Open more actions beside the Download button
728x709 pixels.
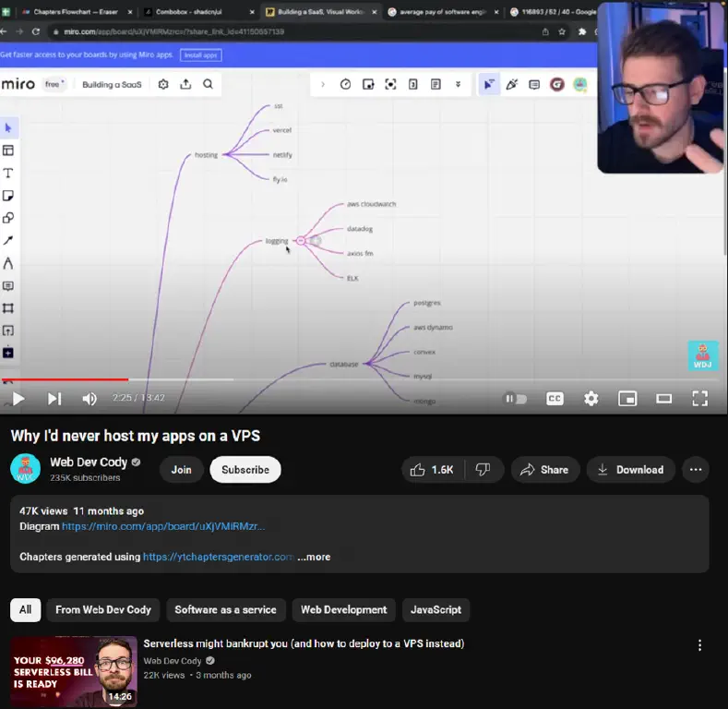(x=696, y=470)
